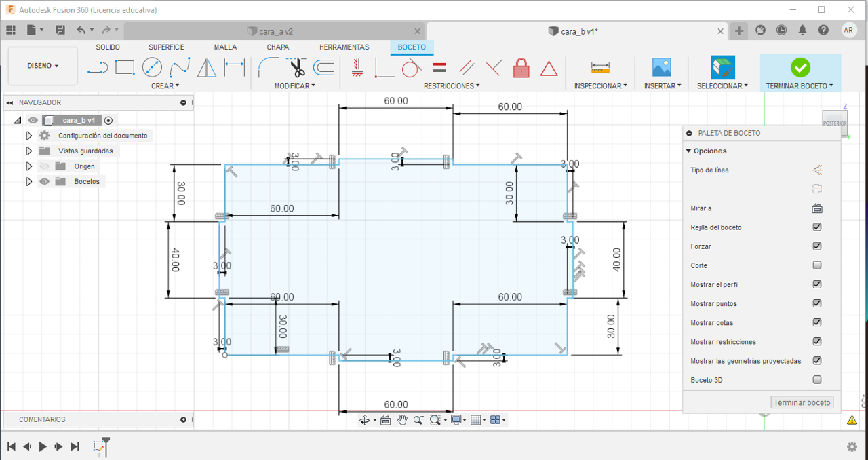
Task: Click the Measure ruler icon
Action: pyautogui.click(x=600, y=67)
